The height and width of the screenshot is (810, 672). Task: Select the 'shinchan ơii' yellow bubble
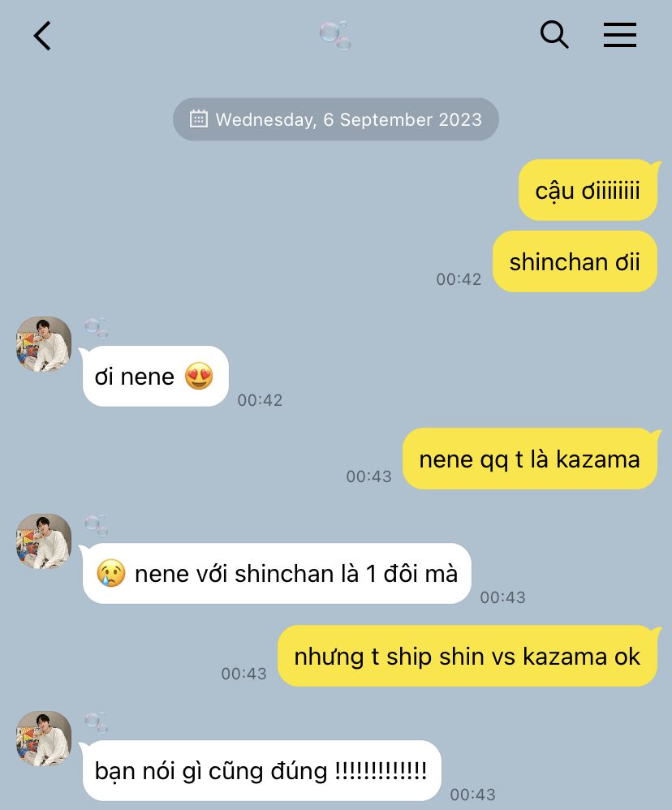pos(575,261)
